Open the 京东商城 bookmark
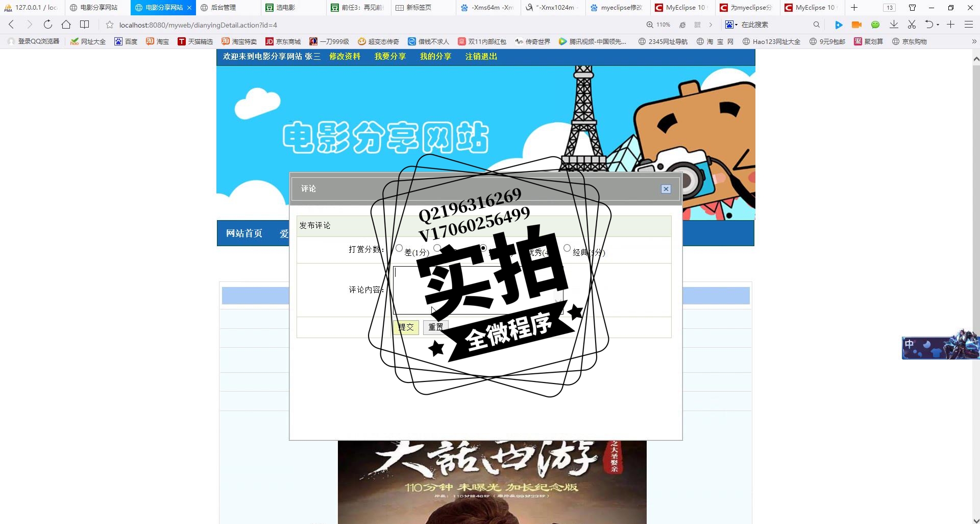This screenshot has width=980, height=524. (x=283, y=41)
